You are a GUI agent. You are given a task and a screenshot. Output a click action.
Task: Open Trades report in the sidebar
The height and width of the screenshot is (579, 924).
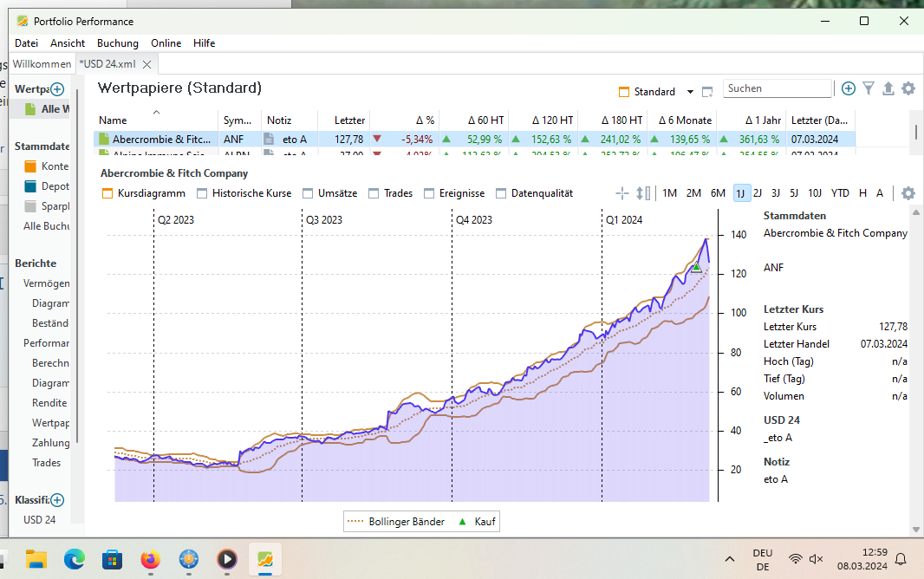[46, 463]
